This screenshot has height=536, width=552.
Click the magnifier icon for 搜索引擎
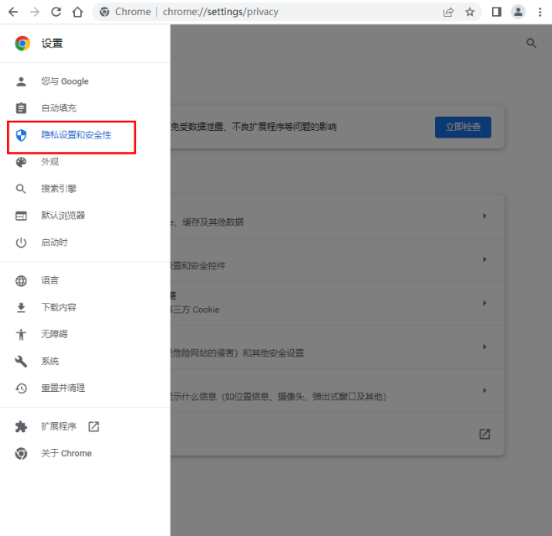21,189
